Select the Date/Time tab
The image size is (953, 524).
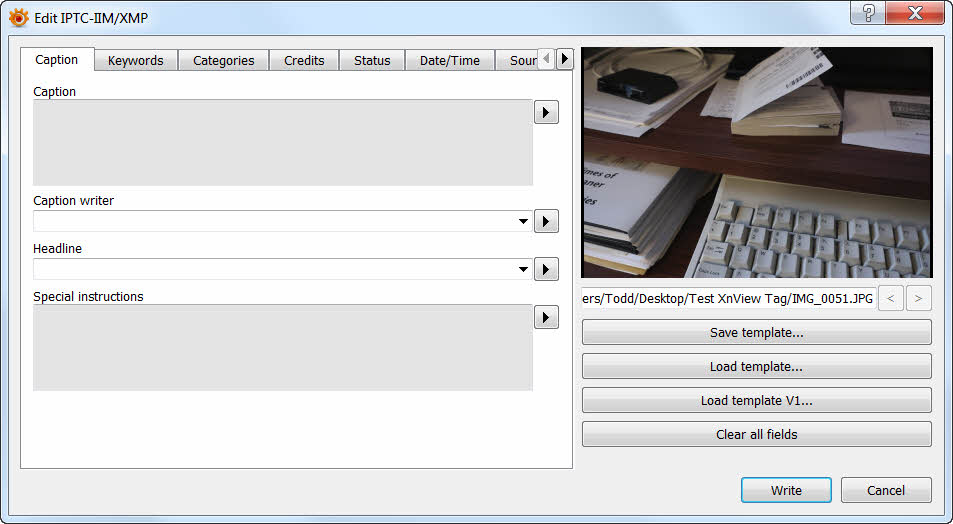pos(450,61)
